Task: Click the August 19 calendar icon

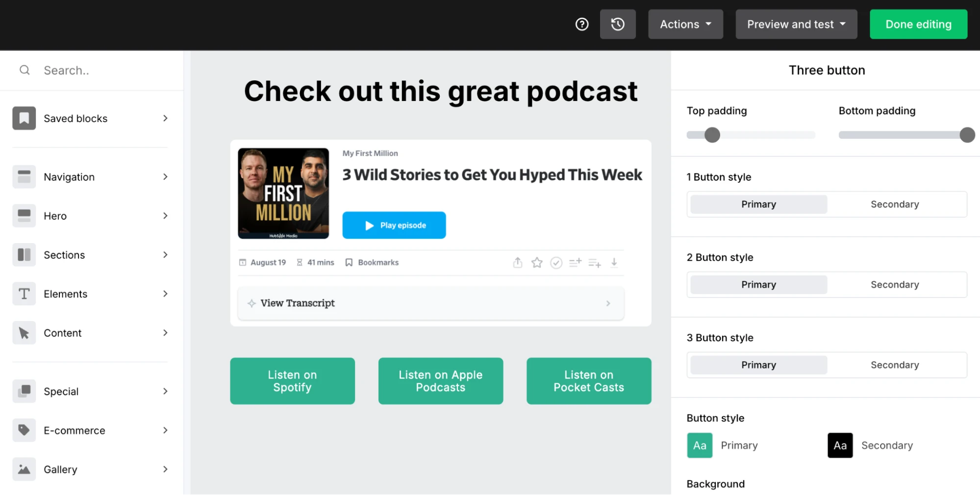Action: pyautogui.click(x=242, y=263)
